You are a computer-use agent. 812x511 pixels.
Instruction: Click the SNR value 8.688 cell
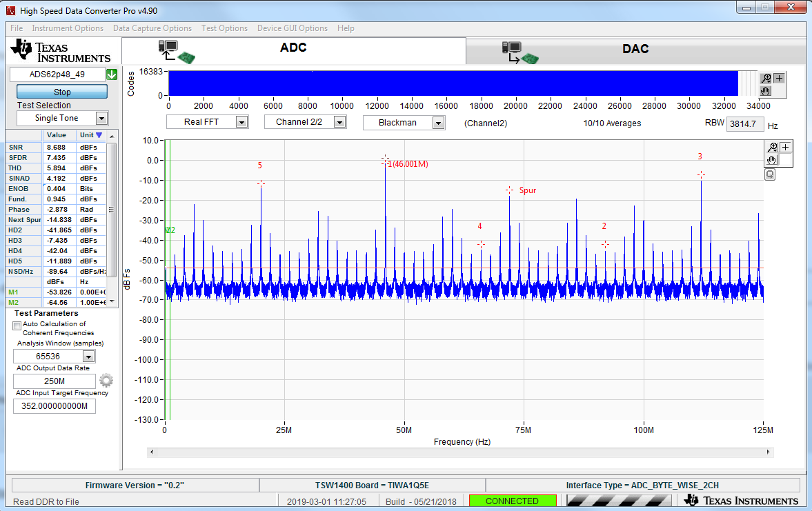[x=59, y=147]
